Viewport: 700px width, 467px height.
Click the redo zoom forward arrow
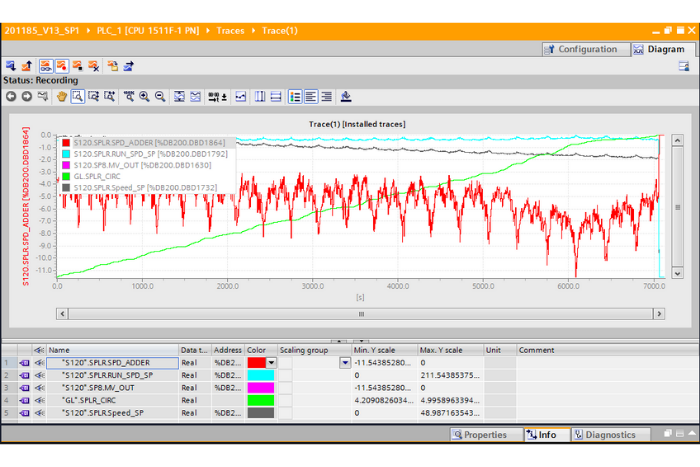pyautogui.click(x=26, y=97)
